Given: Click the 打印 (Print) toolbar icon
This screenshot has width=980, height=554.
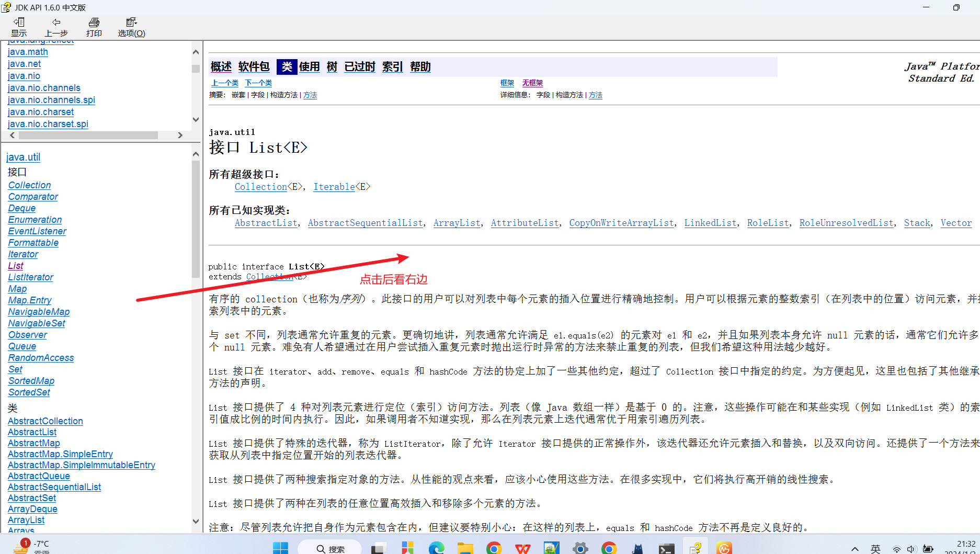Looking at the screenshot, I should (x=94, y=27).
